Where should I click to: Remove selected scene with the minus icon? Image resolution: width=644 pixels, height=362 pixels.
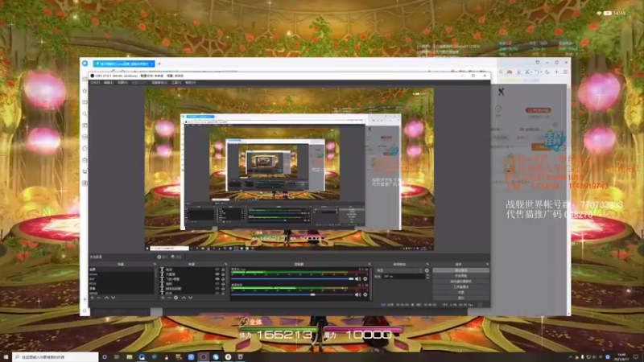98,298
